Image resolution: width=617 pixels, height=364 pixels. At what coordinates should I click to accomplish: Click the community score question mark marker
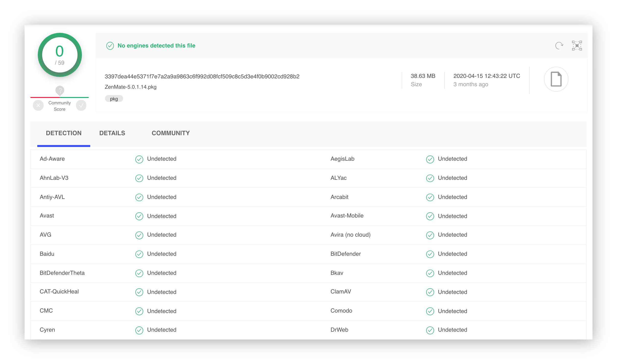point(60,90)
